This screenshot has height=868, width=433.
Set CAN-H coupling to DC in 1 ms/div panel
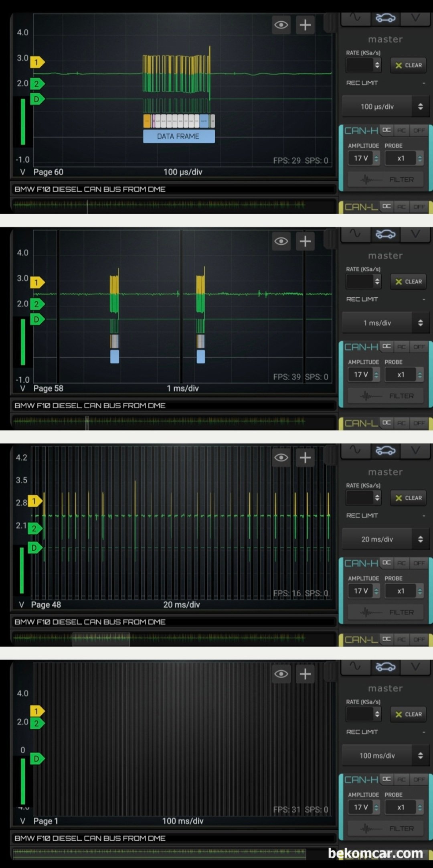tap(386, 347)
